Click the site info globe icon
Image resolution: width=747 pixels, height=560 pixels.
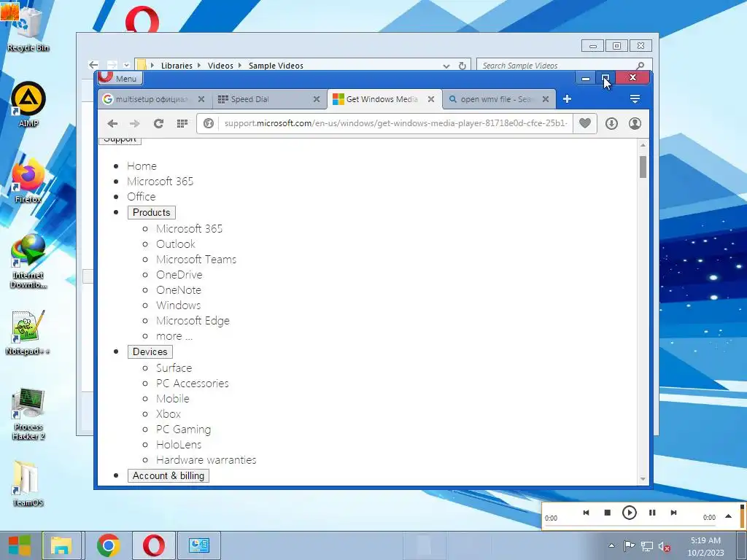tap(208, 124)
